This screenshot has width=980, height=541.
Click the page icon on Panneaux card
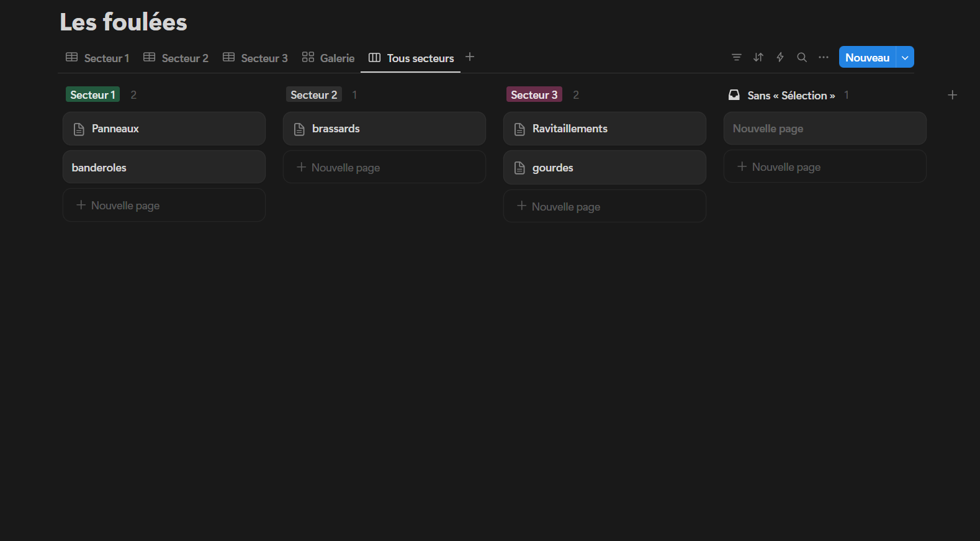tap(79, 129)
